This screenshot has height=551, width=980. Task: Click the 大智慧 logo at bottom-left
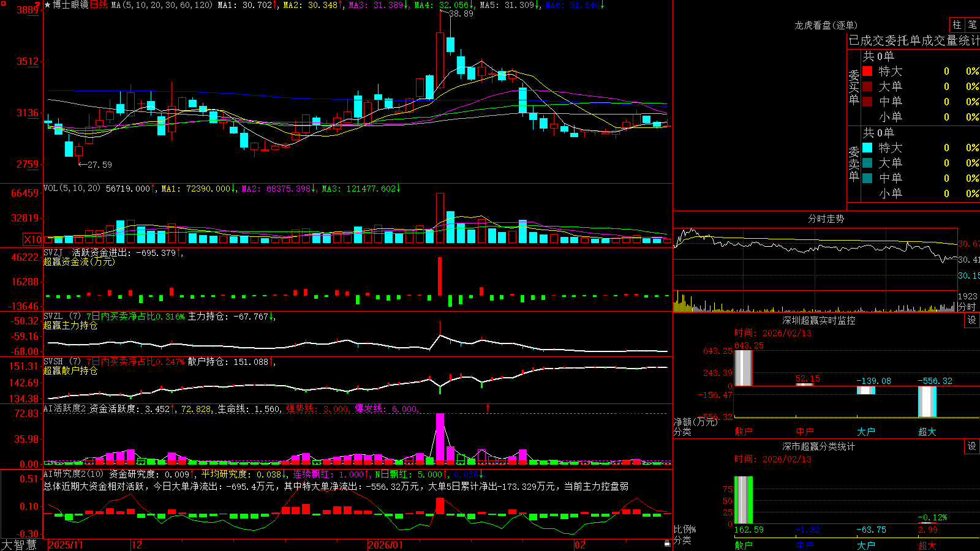[19, 544]
